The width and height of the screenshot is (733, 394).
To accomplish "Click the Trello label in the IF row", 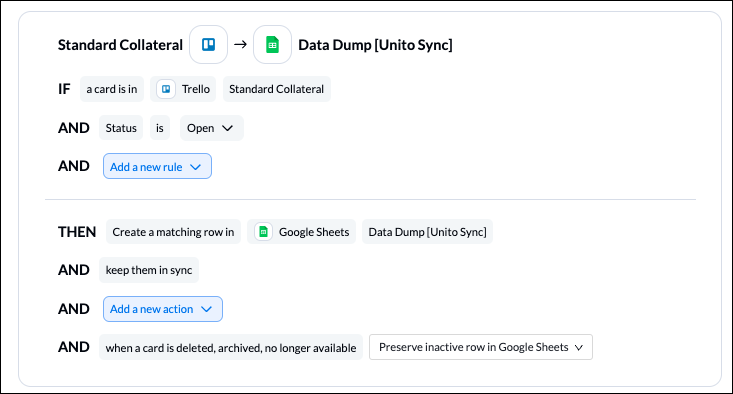I will pos(196,89).
